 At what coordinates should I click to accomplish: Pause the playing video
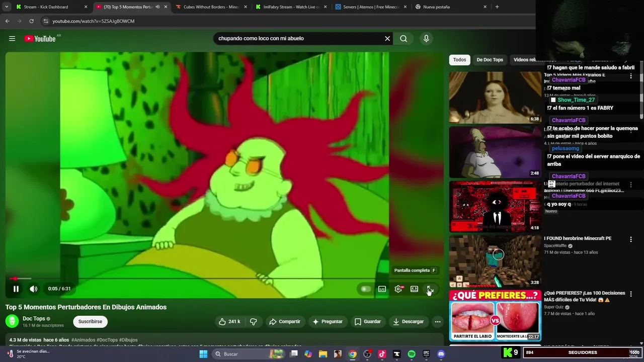point(16,289)
